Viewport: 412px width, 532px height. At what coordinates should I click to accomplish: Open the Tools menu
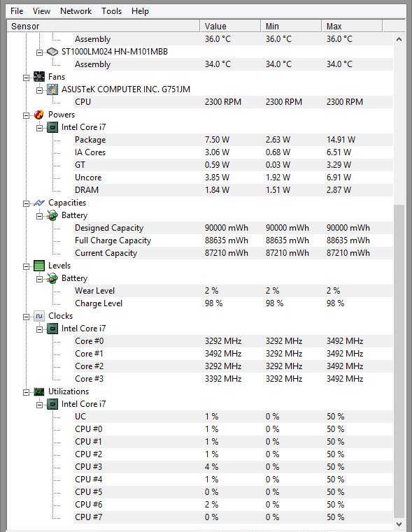tap(111, 11)
